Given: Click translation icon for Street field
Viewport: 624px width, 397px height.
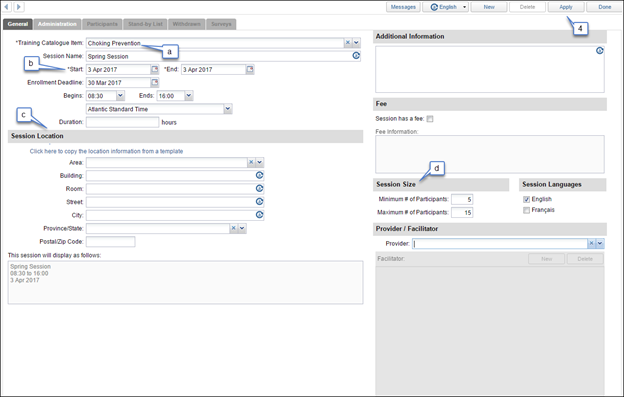Looking at the screenshot, I should point(259,201).
